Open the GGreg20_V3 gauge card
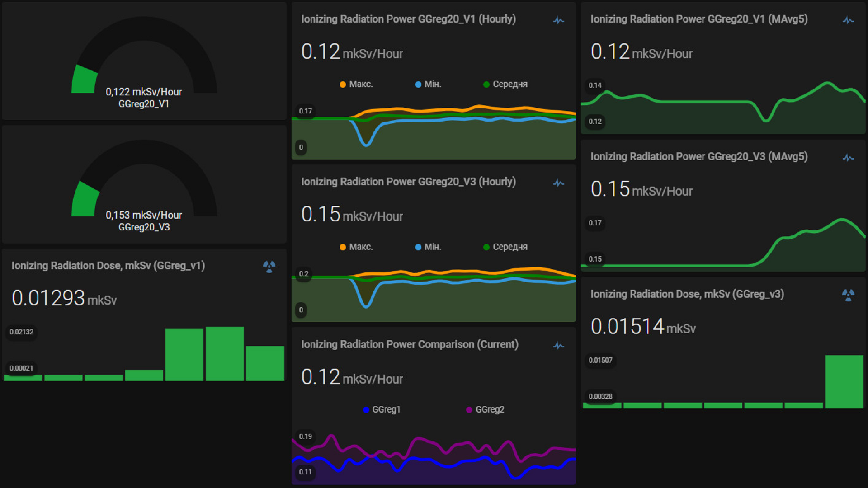Viewport: 868px width, 488px height. 144,184
